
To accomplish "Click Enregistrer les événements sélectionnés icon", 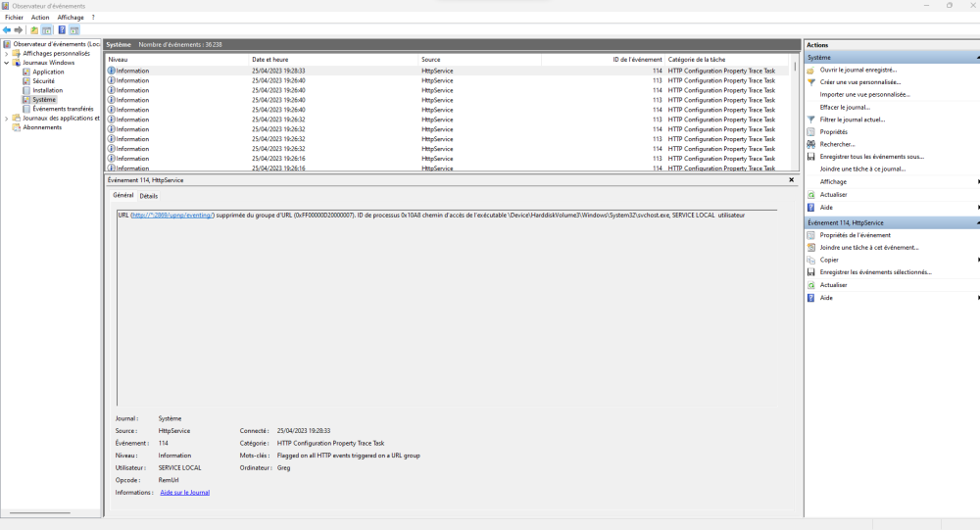I will click(x=811, y=272).
